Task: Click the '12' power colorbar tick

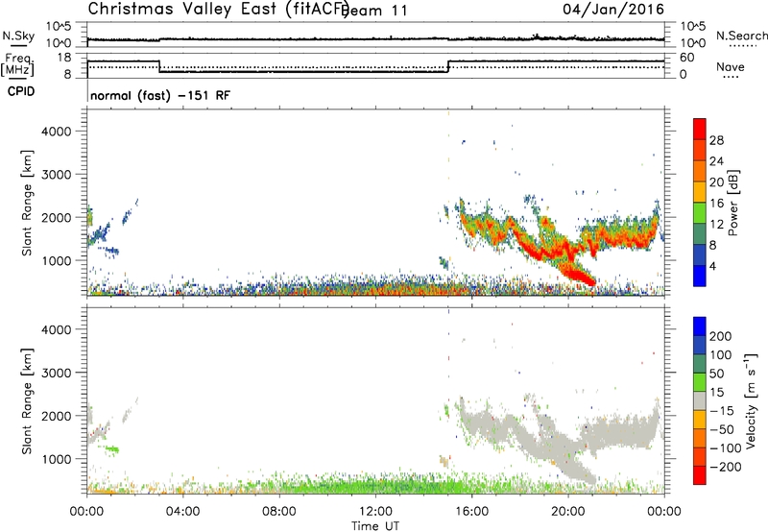Action: (716, 225)
